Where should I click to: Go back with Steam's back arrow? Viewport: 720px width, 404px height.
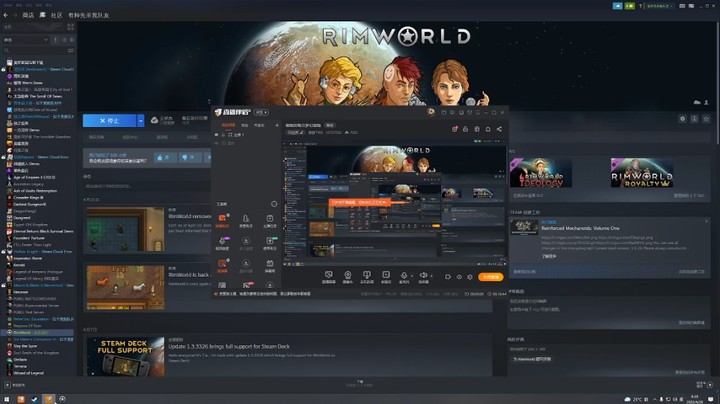[x=6, y=15]
